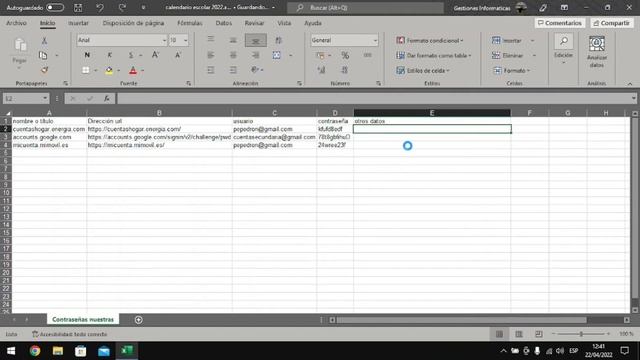
Task: Open the Vista tab
Action: coord(284,23)
